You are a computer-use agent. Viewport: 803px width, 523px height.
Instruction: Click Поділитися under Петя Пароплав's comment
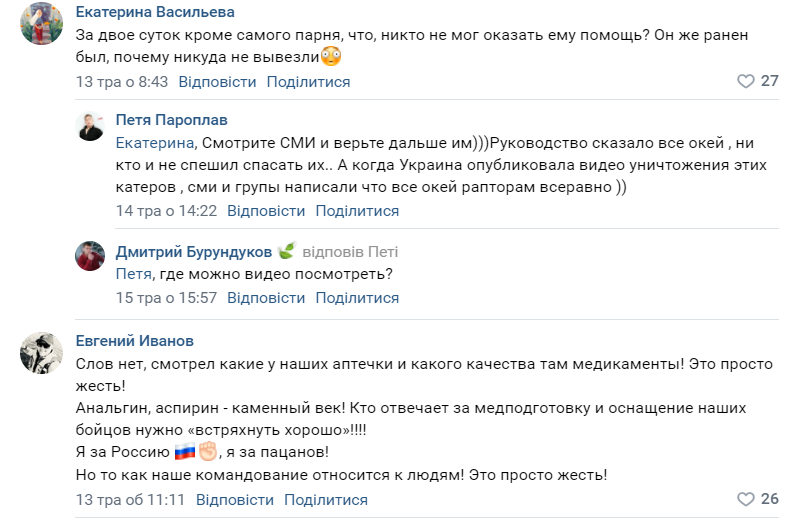(357, 211)
